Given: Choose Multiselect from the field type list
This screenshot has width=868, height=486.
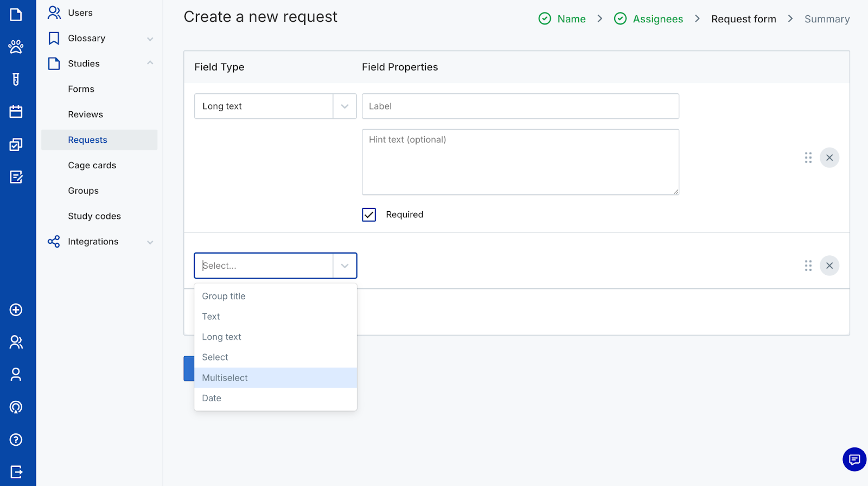Looking at the screenshot, I should (x=225, y=378).
